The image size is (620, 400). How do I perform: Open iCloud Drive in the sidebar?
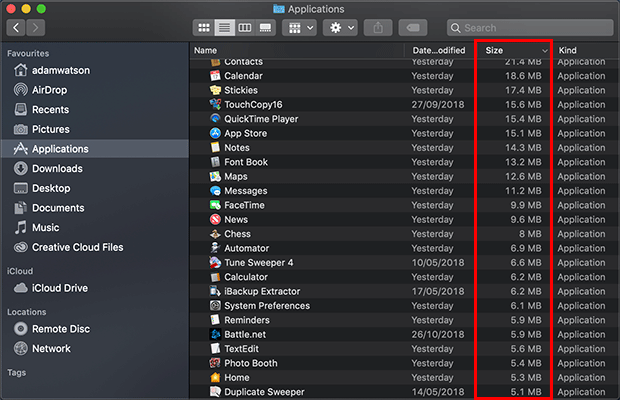pyautogui.click(x=95, y=288)
